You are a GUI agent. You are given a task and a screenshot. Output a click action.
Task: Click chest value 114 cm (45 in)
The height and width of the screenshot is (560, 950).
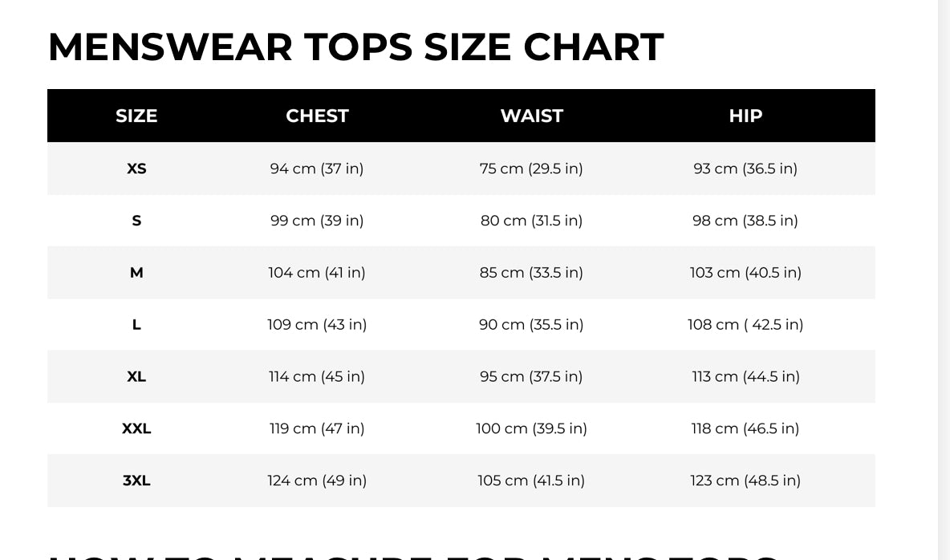point(317,376)
